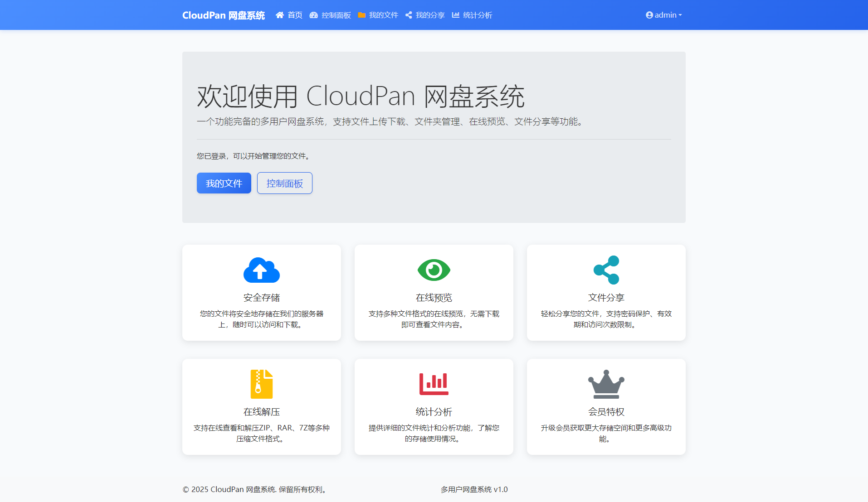Click the teal share icon for 文件分享
This screenshot has width=868, height=502.
606,270
